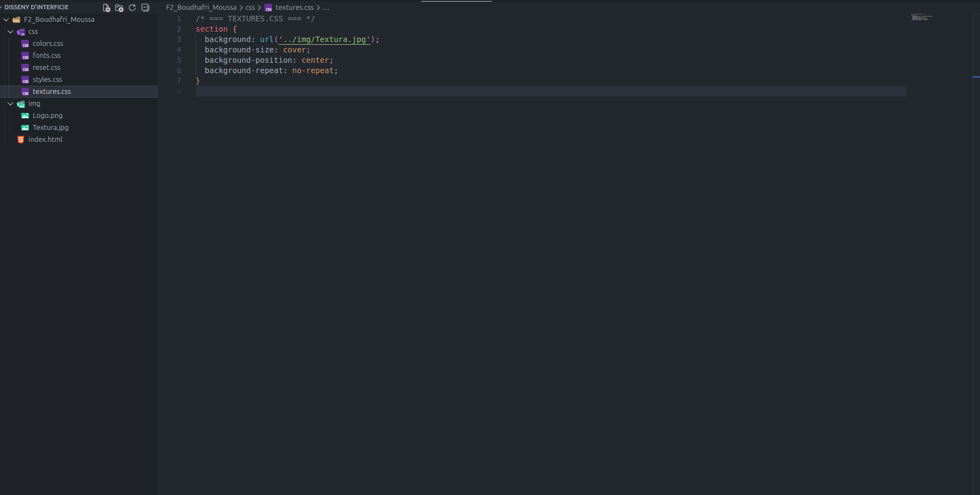Image resolution: width=980 pixels, height=495 pixels.
Task: Open styles.css from the css folder
Action: click(47, 80)
